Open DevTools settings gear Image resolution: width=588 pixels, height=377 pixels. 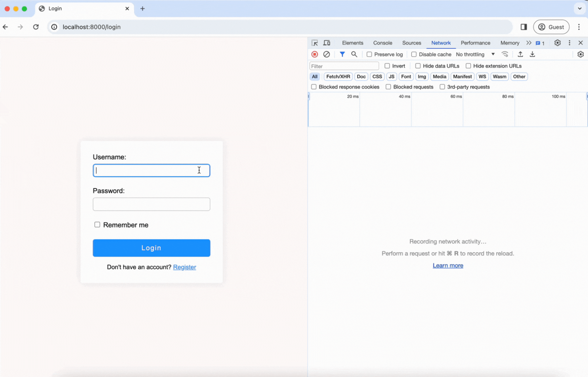[558, 42]
